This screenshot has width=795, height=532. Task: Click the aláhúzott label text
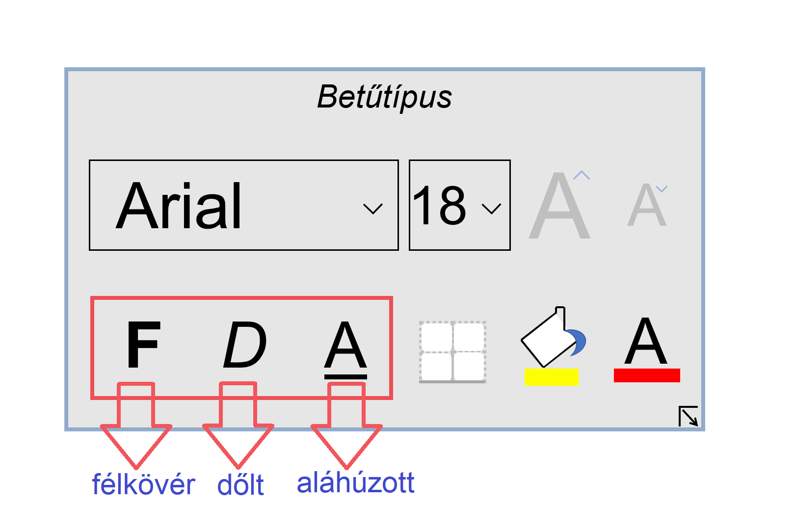coord(356,483)
